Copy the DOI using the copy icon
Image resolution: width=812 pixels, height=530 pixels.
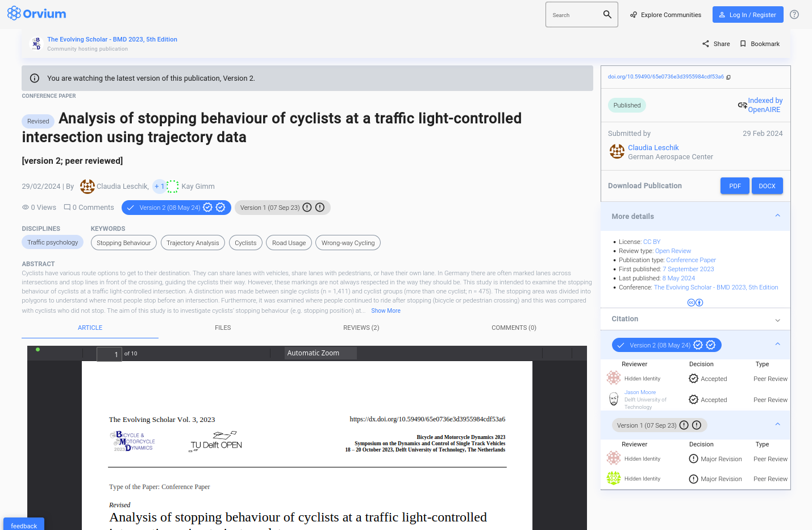point(728,77)
